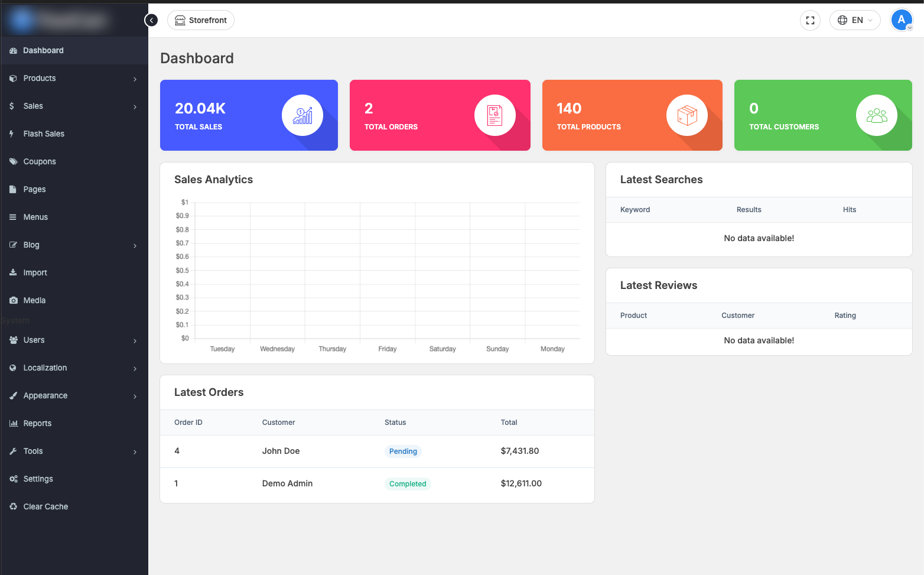Image resolution: width=924 pixels, height=575 pixels.
Task: Select the Coupons tag icon
Action: (x=12, y=161)
